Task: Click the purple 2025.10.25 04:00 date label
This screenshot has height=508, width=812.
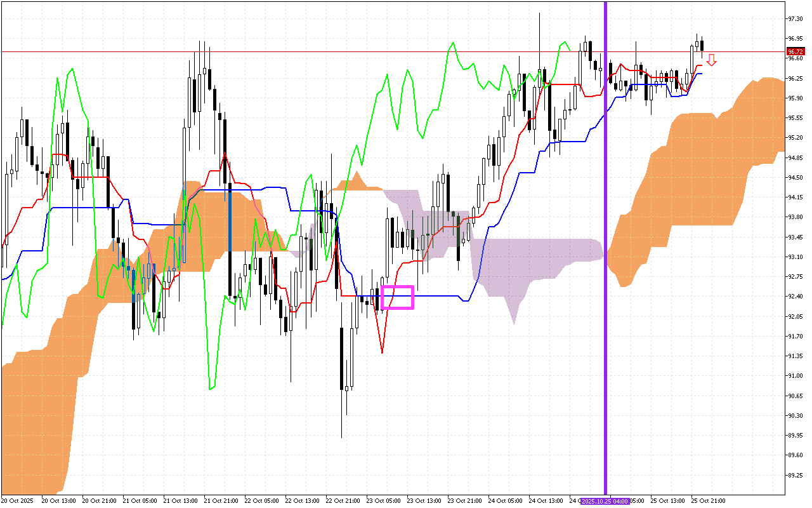Action: (605, 501)
